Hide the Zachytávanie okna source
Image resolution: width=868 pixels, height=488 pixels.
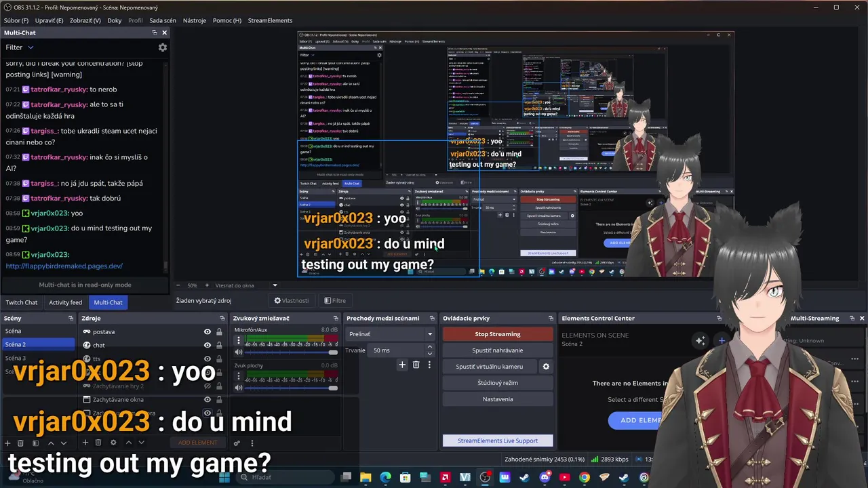coord(208,400)
